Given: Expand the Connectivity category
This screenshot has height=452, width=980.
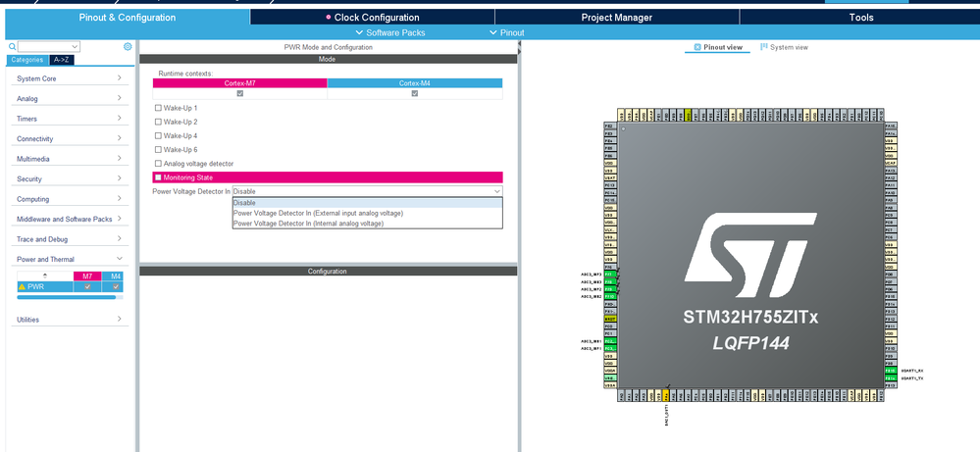Looking at the screenshot, I should pos(70,138).
